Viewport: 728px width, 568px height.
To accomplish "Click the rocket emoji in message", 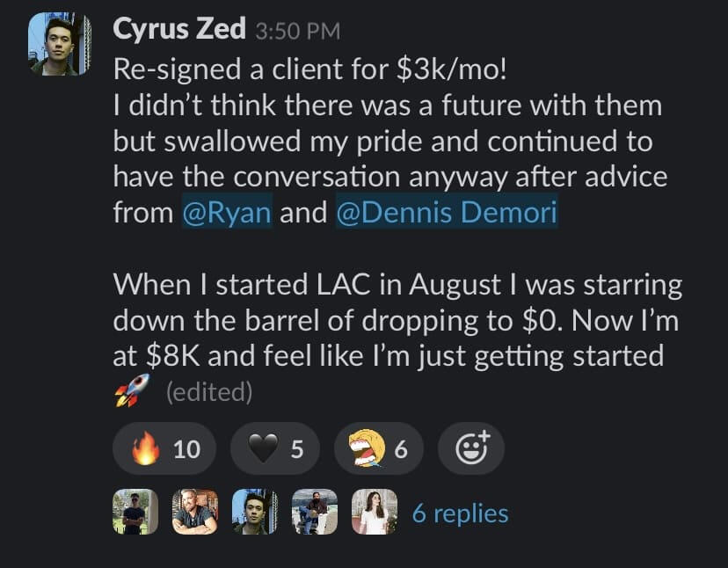I will point(132,391).
